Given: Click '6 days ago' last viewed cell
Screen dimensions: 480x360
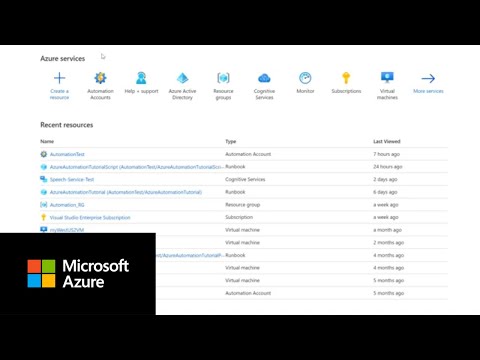Looking at the screenshot, I should click(385, 192).
